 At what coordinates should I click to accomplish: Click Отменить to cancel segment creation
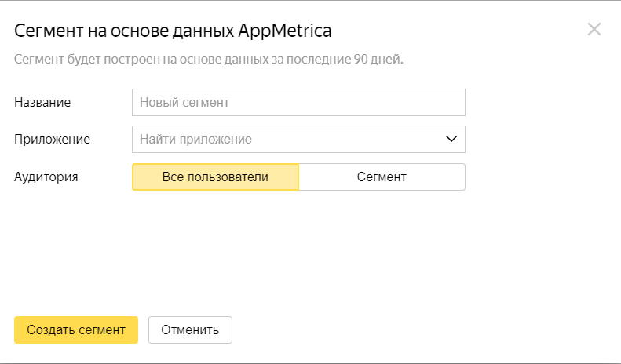coord(190,330)
